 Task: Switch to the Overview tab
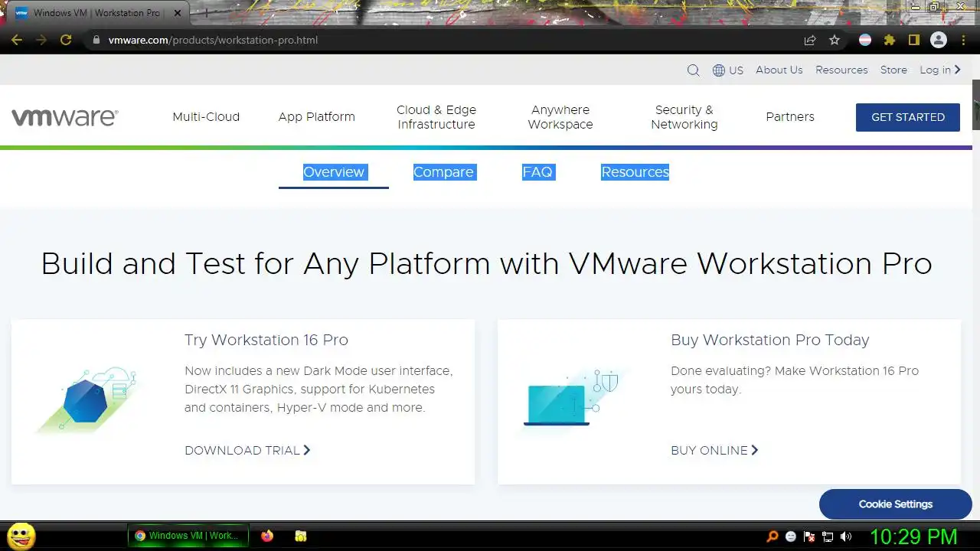click(x=334, y=172)
